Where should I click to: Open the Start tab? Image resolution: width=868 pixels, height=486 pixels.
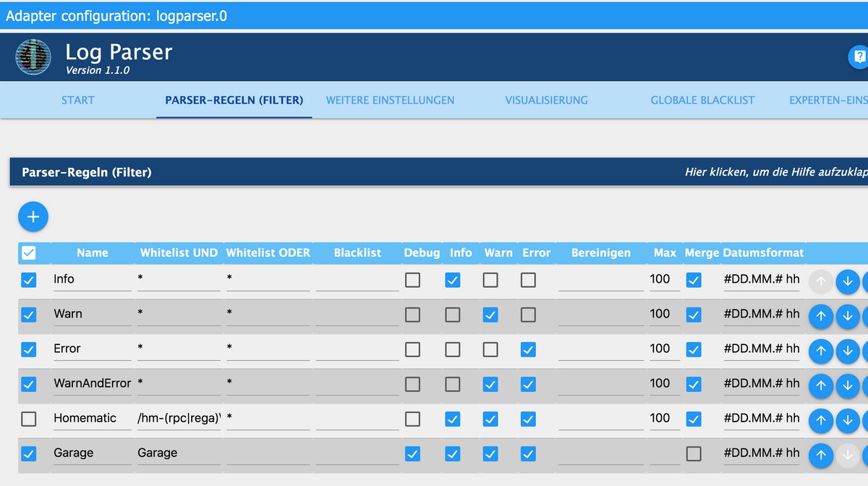point(77,101)
